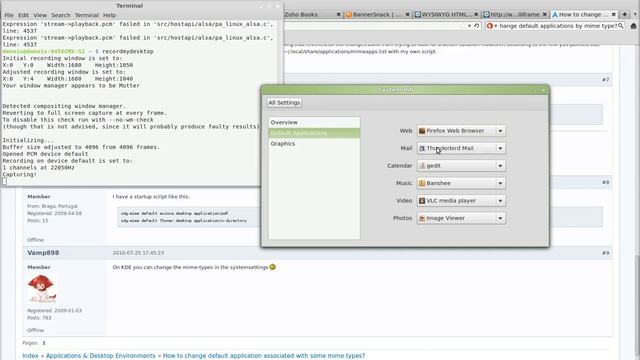The width and height of the screenshot is (640, 360).
Task: Click the 'Capturing!' line in Terminal
Action: click(x=20, y=174)
